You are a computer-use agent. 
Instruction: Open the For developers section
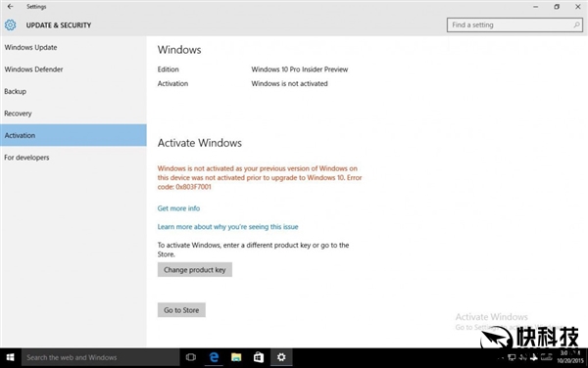pyautogui.click(x=73, y=158)
